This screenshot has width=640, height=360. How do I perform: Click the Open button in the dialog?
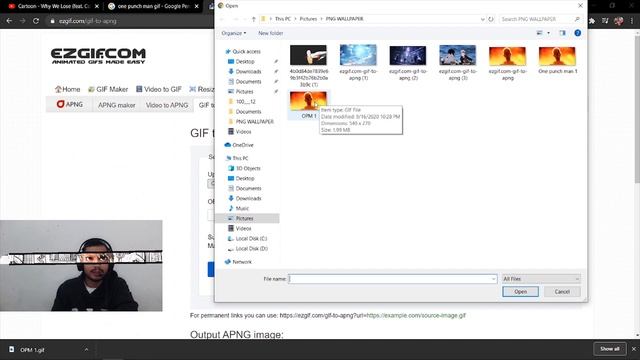pos(520,292)
